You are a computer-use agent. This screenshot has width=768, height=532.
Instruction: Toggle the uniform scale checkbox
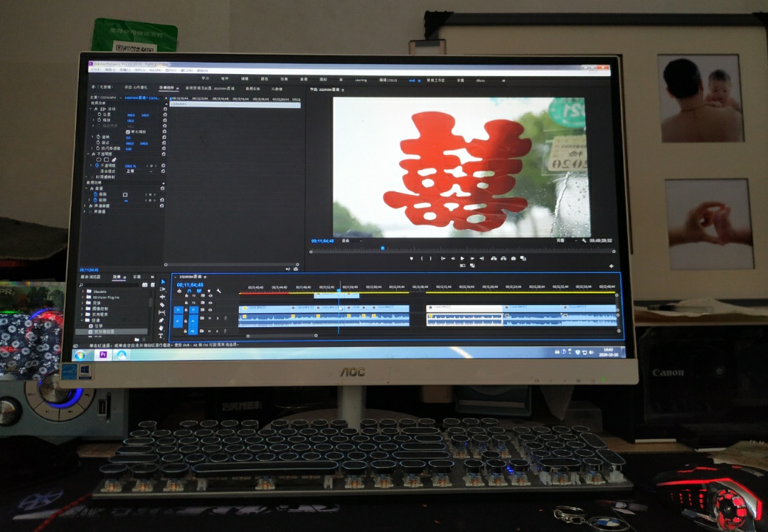coord(128,132)
